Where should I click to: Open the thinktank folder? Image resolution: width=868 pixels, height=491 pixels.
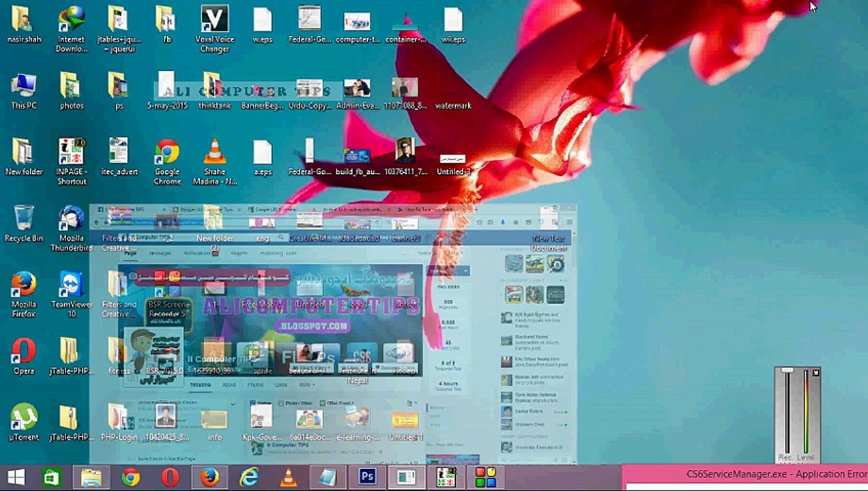tap(214, 91)
